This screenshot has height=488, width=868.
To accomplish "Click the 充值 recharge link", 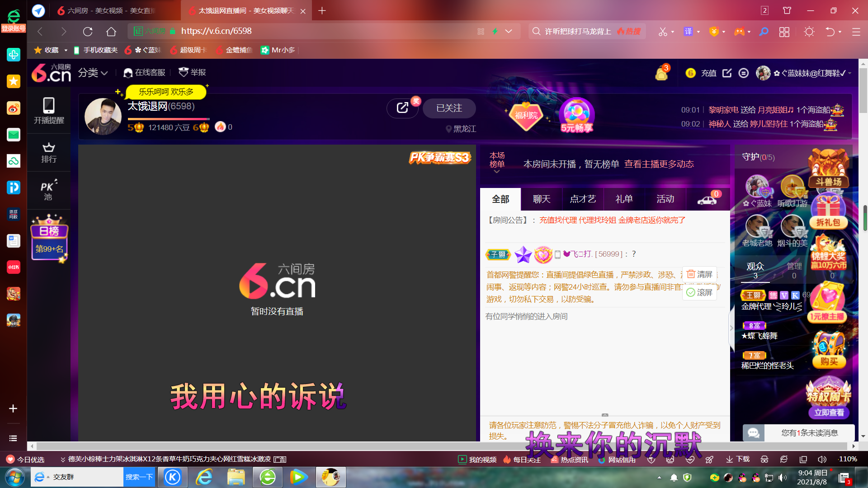I will pos(708,73).
